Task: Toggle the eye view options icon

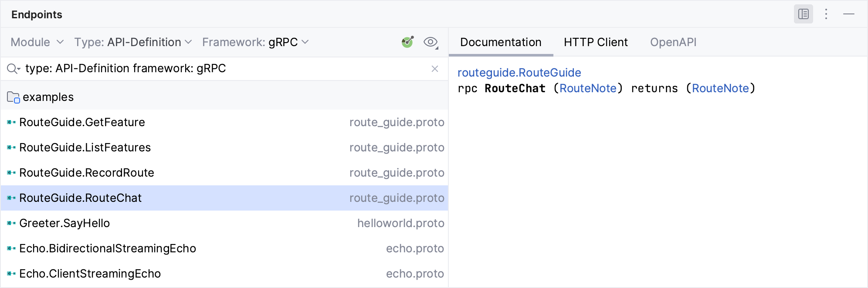Action: tap(431, 42)
